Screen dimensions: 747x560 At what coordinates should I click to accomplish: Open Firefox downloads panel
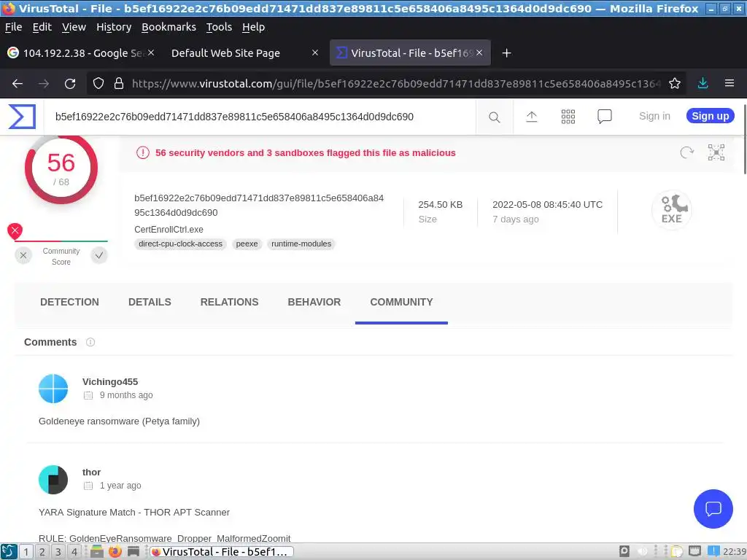[x=703, y=83]
